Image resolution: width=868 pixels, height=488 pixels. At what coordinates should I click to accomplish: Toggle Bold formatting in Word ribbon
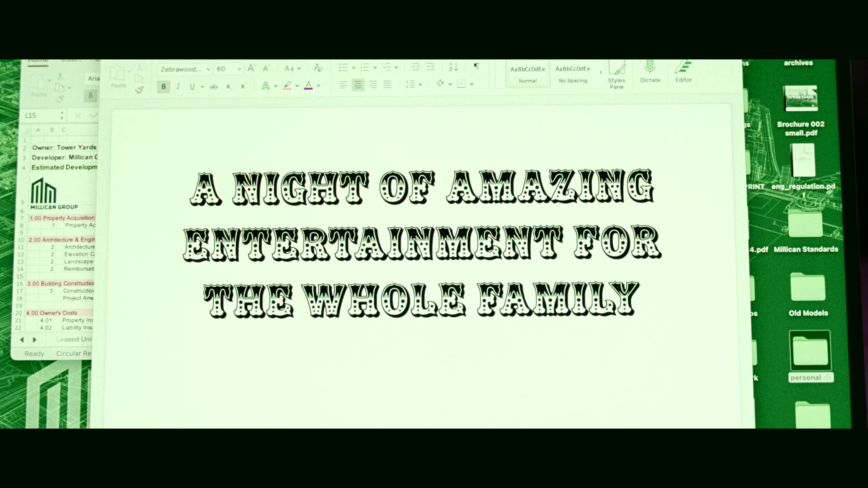(x=163, y=87)
